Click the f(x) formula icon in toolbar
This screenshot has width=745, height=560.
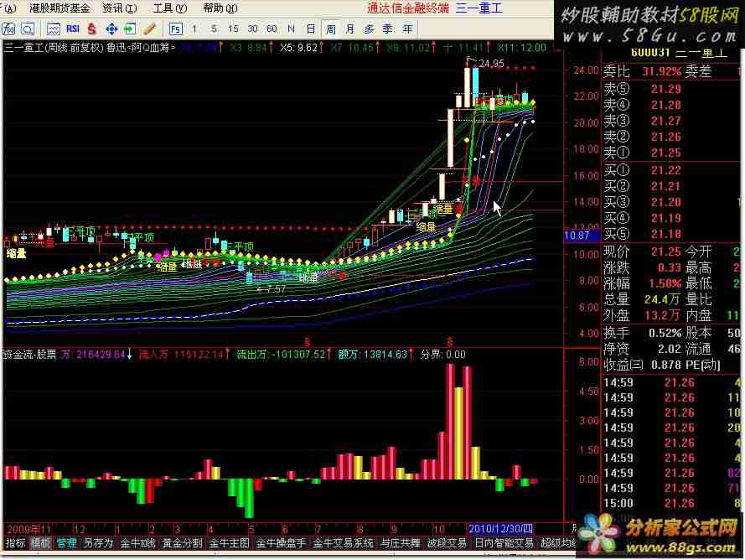(8, 29)
